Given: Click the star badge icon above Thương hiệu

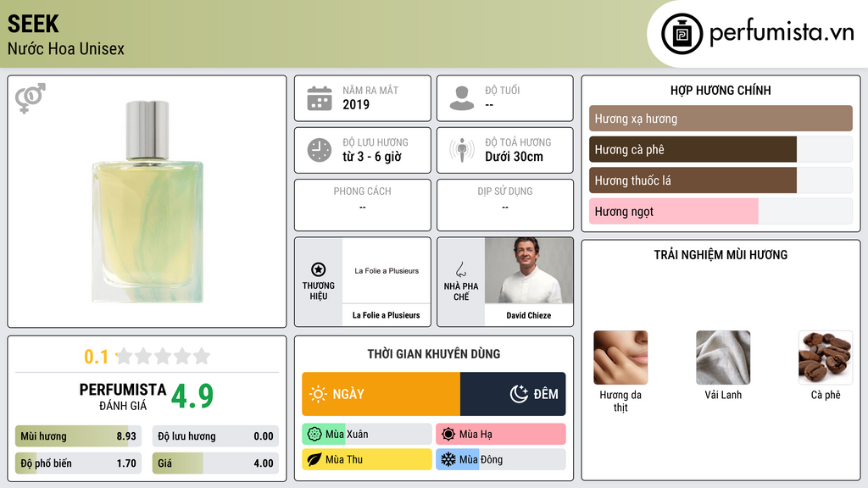Looking at the screenshot, I should (319, 269).
